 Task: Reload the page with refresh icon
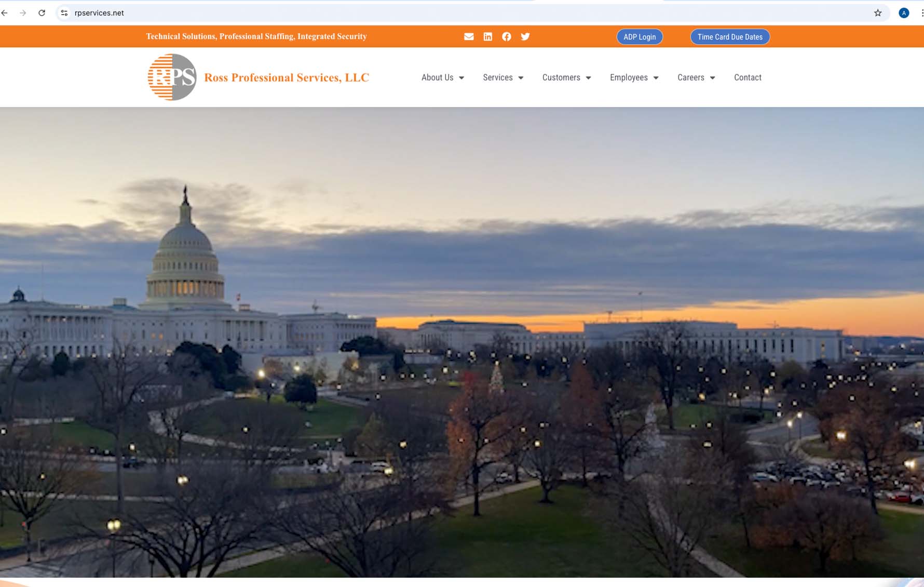[x=42, y=13]
